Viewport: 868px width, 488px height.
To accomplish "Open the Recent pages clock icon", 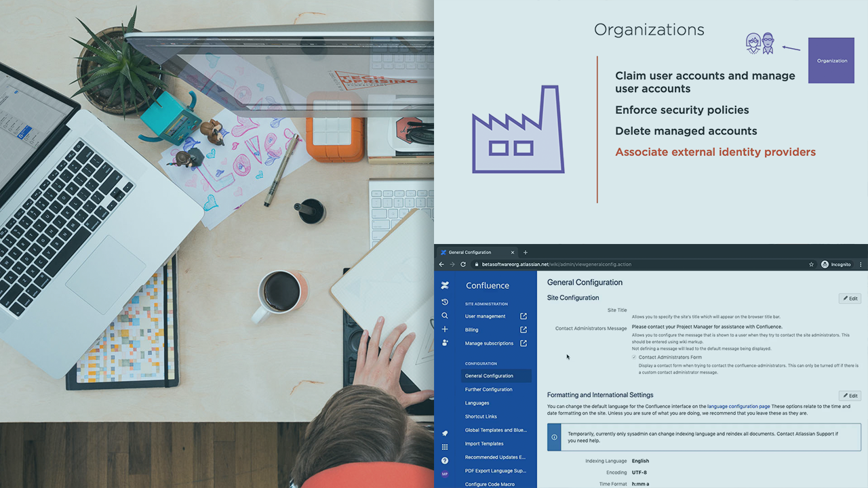I will (445, 302).
